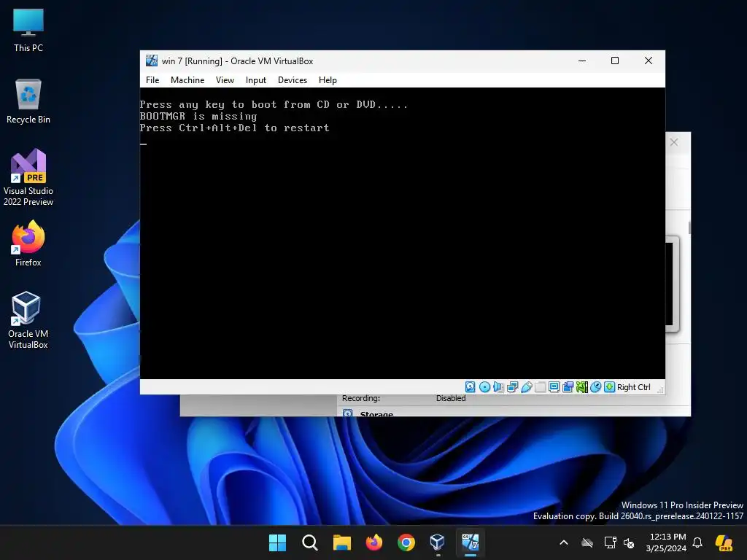The width and height of the screenshot is (747, 560).
Task: Select the This PC desktop icon
Action: (28, 31)
